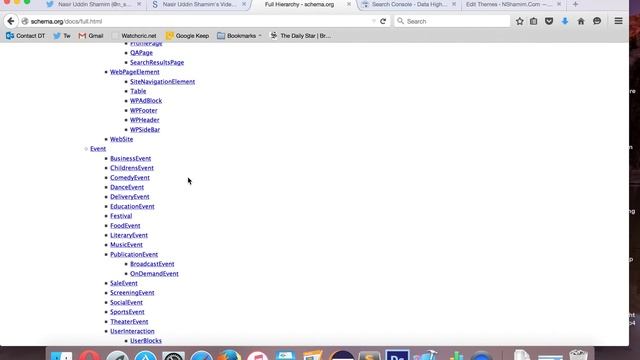Open the DanceEvent link
Screen dimensions: 640x360
click(127, 187)
